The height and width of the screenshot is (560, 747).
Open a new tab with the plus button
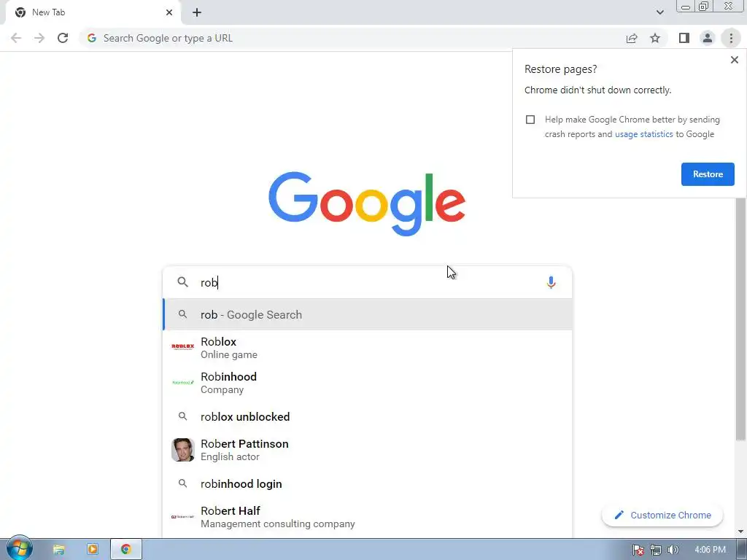[x=197, y=12]
